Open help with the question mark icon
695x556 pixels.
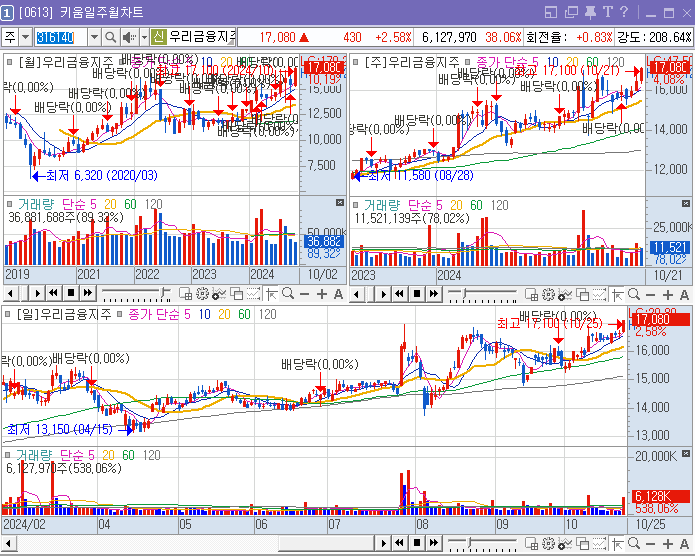coord(623,12)
